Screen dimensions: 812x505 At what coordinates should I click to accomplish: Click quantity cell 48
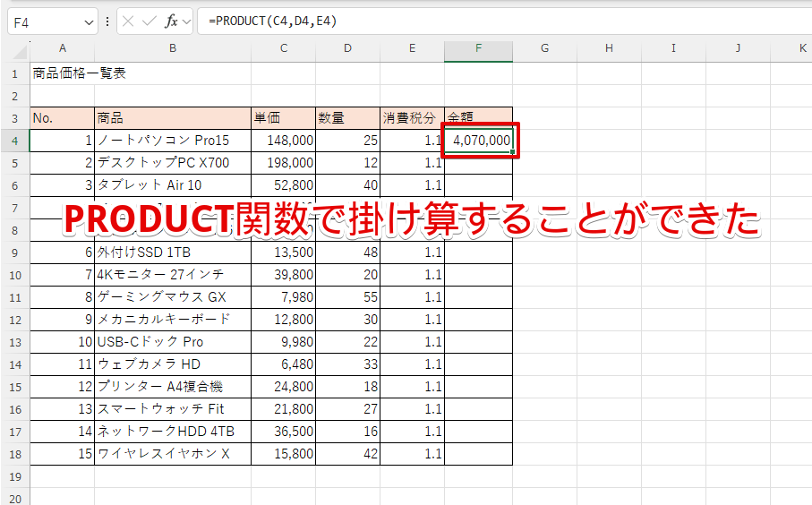[x=347, y=252]
